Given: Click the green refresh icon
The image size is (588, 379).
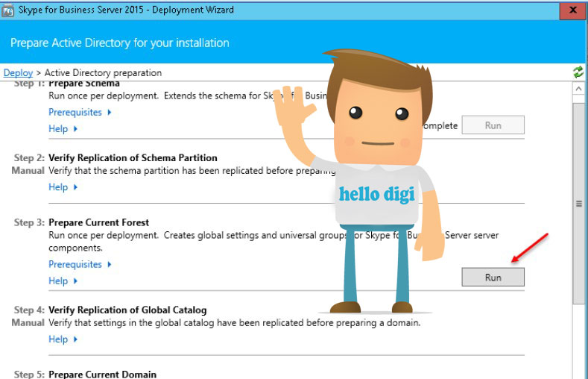Looking at the screenshot, I should pyautogui.click(x=578, y=72).
